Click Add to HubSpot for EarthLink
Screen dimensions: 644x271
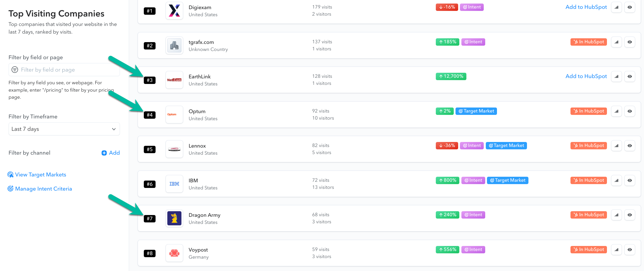(586, 76)
